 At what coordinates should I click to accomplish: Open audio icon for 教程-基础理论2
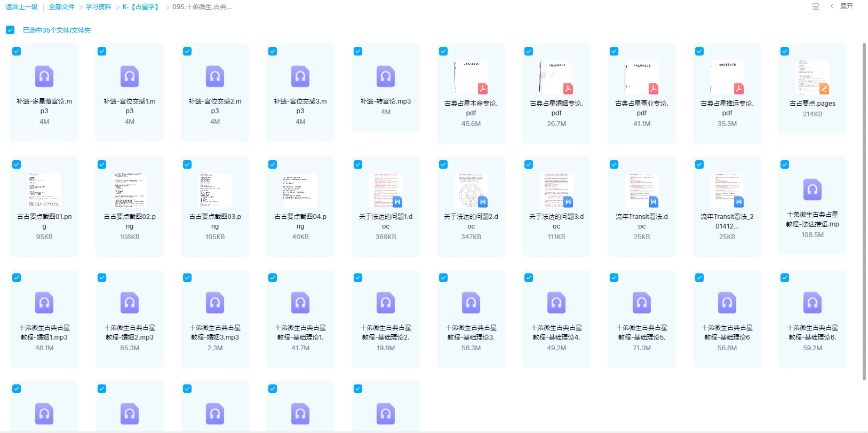coord(386,303)
